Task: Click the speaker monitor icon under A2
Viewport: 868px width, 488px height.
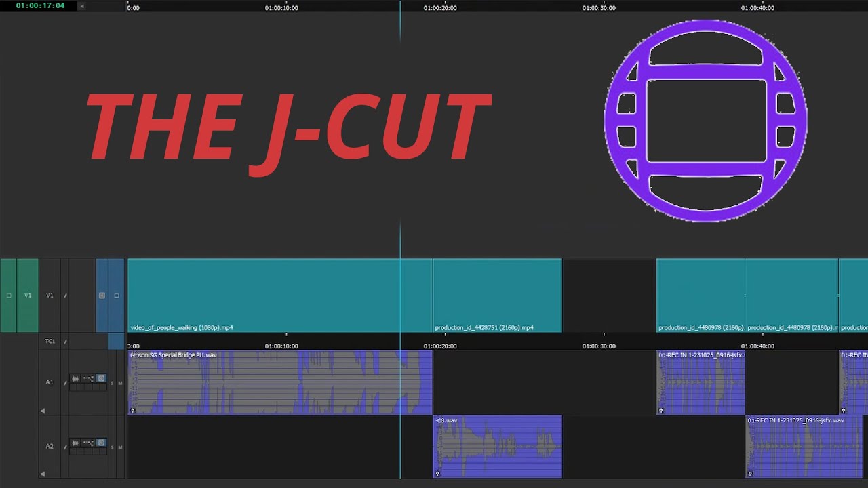Action: (43, 474)
